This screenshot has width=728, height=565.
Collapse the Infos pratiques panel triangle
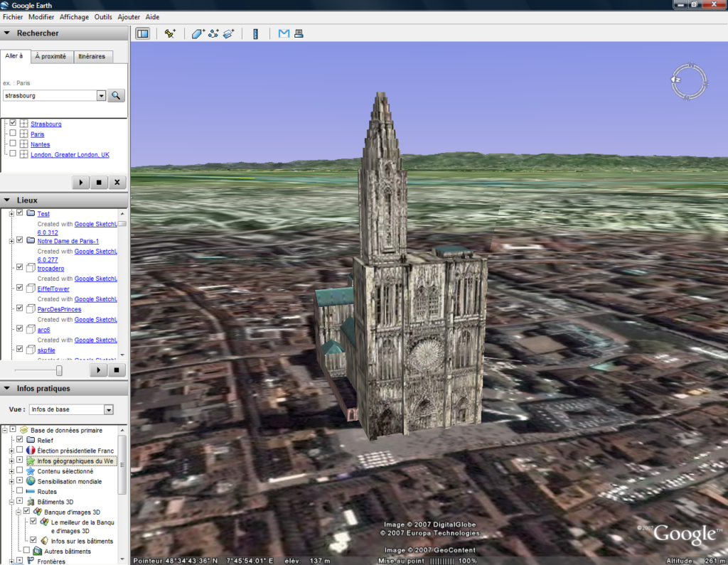tap(7, 388)
